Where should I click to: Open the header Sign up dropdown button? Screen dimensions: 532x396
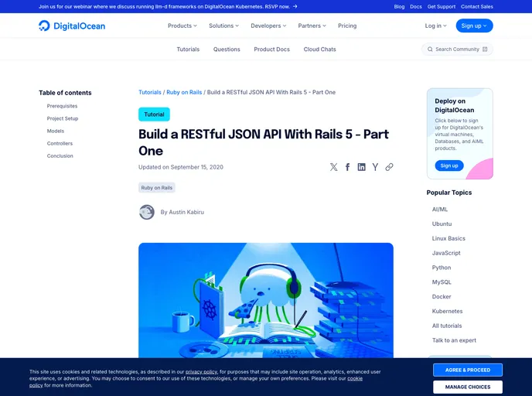click(474, 26)
